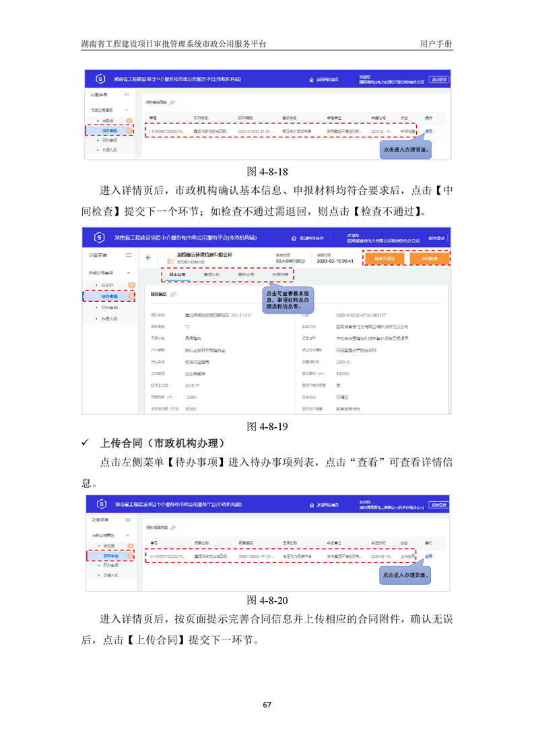Click the blue back arrow in figure 4-8-19
This screenshot has width=534, height=756.
tap(148, 258)
